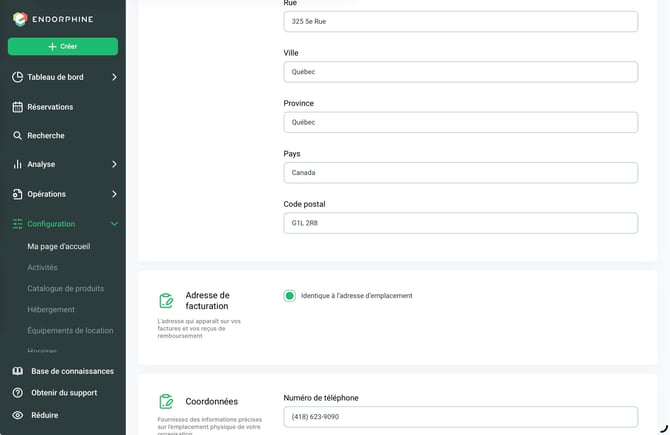Open the Hébergement submenu entry
The image size is (670, 435).
pos(51,309)
